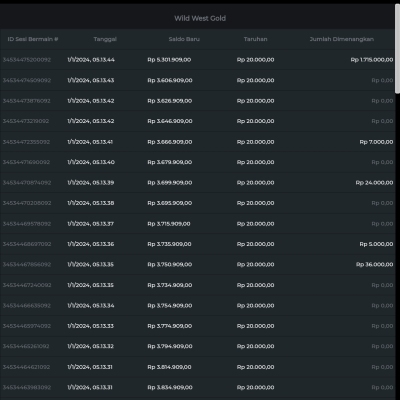Click balance Rp 3.754.909,00
Screen dimensions: 400x400
pos(170,305)
